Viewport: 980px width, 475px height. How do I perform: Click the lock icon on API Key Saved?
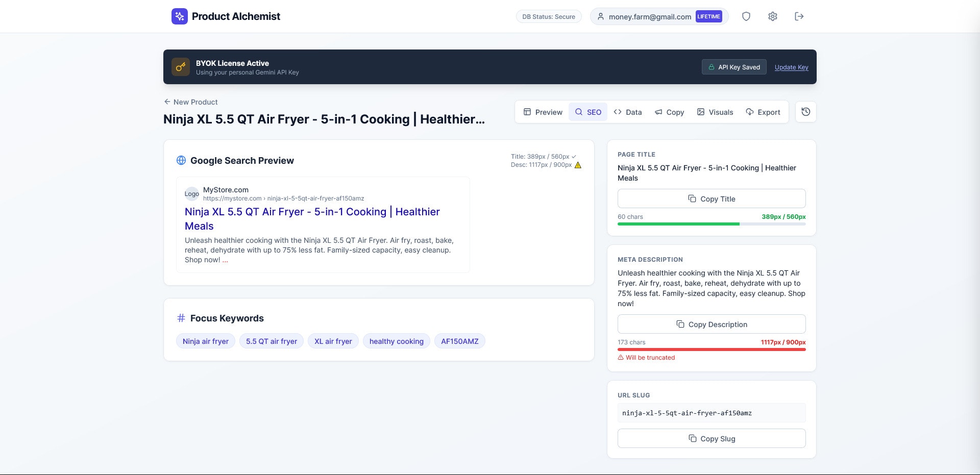(x=711, y=67)
